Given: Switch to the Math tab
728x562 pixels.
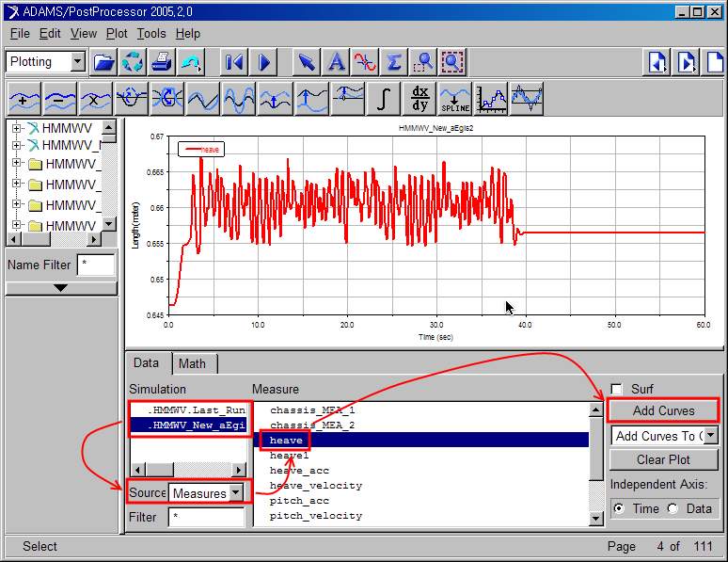Looking at the screenshot, I should click(x=192, y=363).
